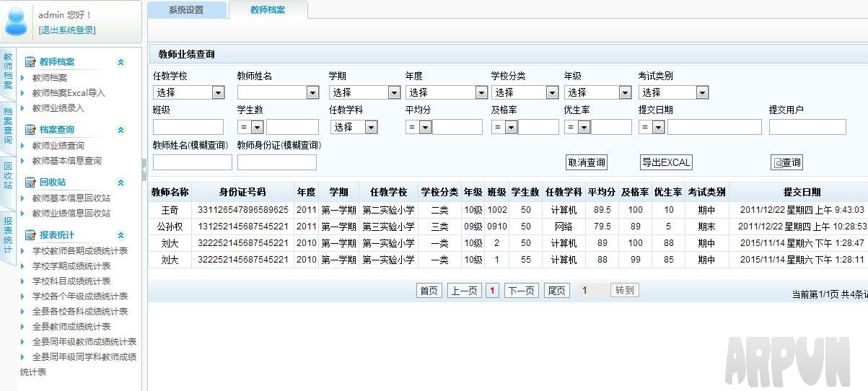The height and width of the screenshot is (391, 868).
Task: Click the 查询 search button
Action: click(786, 162)
